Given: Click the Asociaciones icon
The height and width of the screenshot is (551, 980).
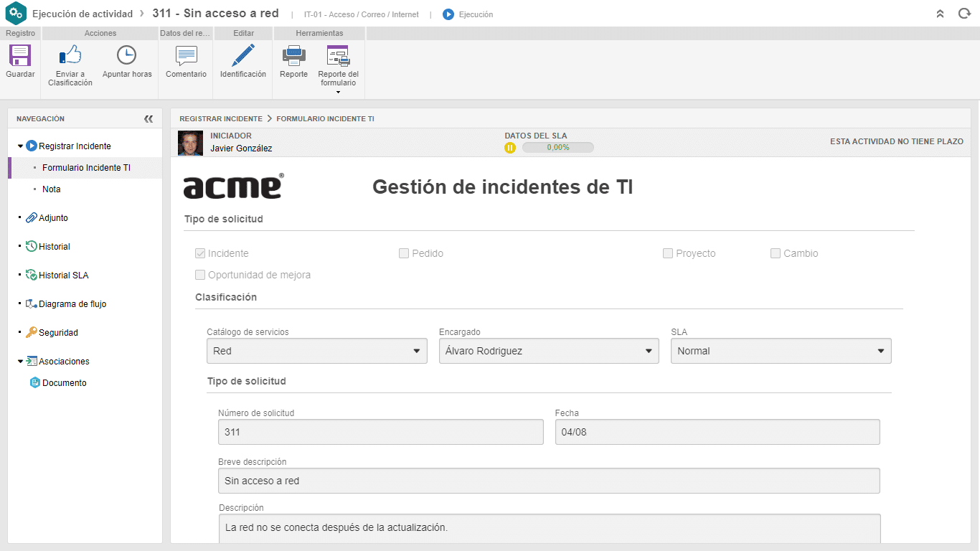Looking at the screenshot, I should click(x=31, y=361).
